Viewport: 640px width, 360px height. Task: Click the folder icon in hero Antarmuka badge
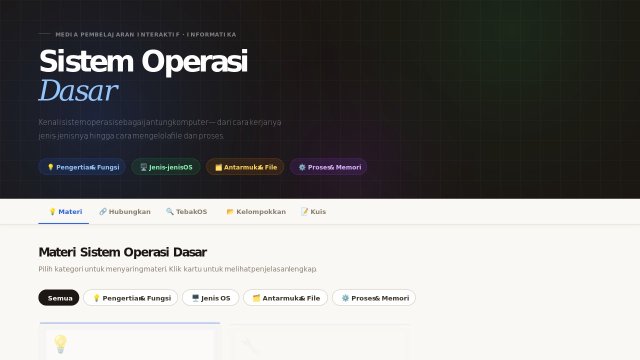(x=218, y=167)
